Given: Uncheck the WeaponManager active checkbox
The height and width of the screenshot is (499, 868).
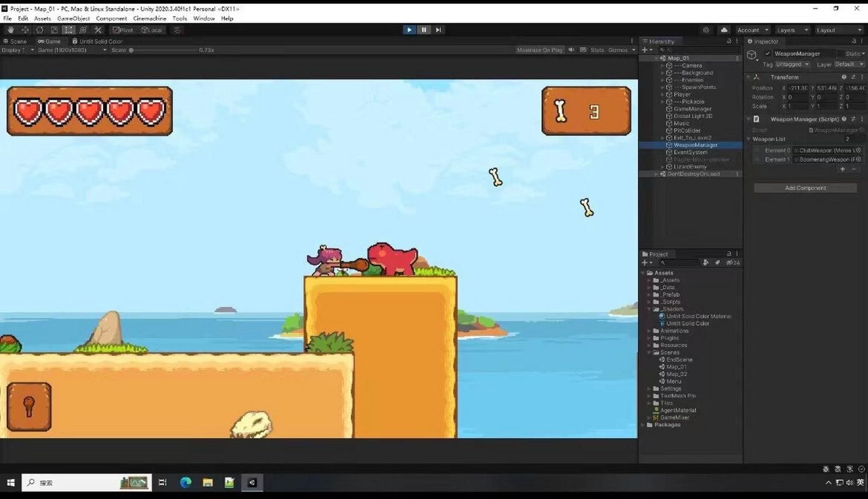Looking at the screenshot, I should coord(768,54).
